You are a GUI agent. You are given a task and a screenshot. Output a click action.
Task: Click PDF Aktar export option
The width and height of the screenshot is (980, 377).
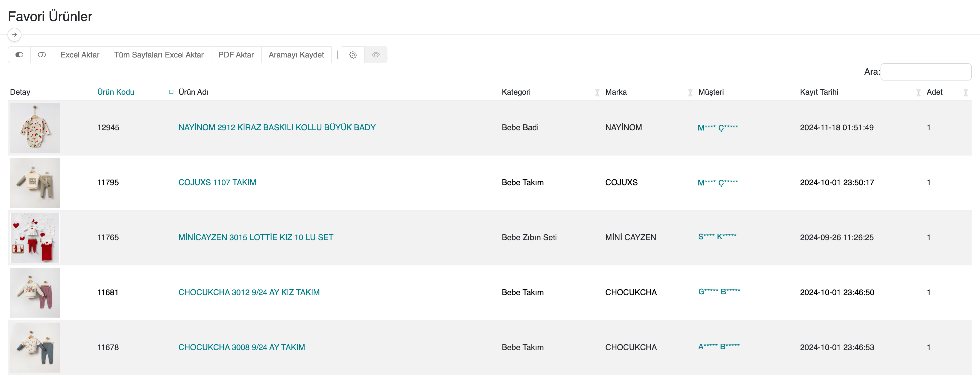coord(236,55)
